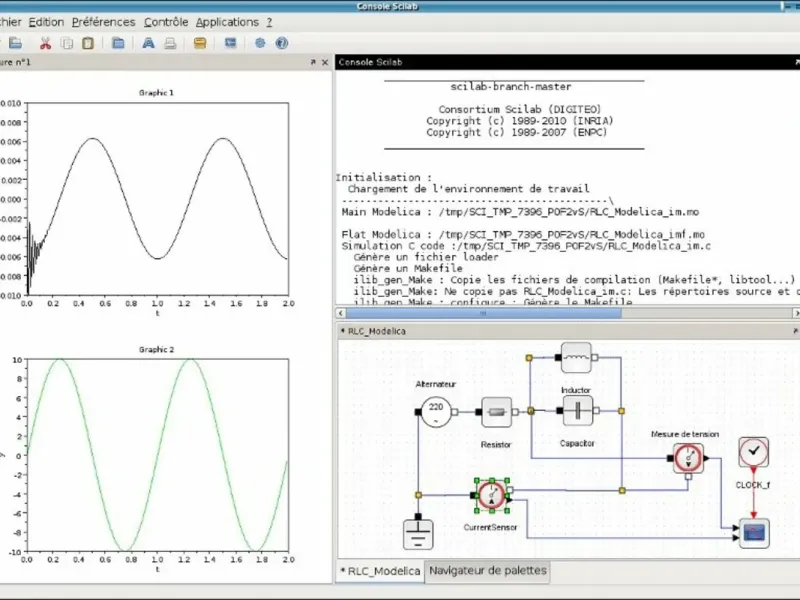Click the help question mark icon
Screen dimensions: 800x600
(282, 43)
